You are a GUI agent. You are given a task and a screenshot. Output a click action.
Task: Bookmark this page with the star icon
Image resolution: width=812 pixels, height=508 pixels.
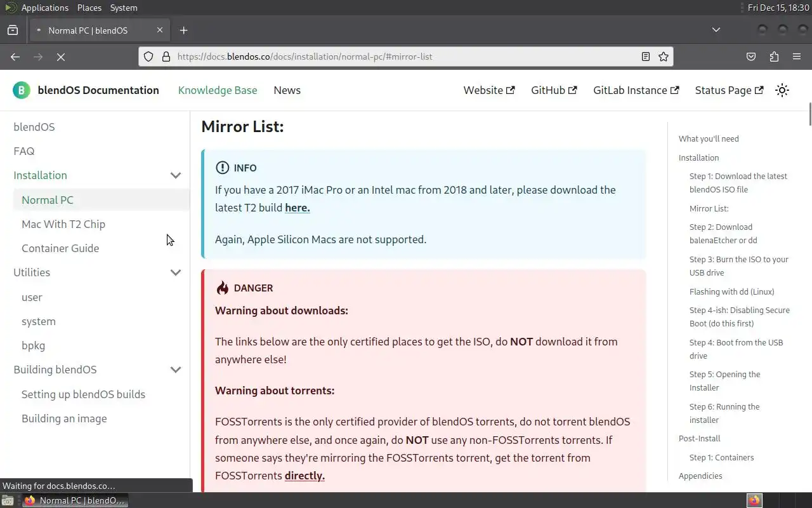(x=664, y=57)
